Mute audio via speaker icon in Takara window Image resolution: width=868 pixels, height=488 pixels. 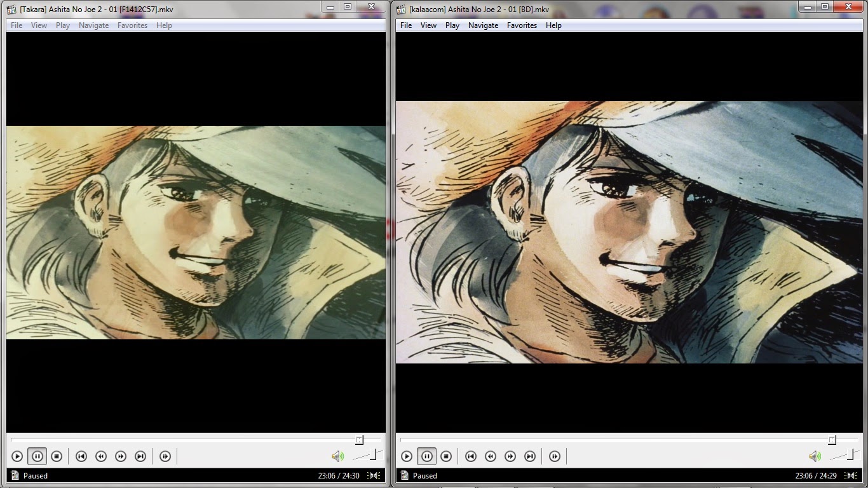[337, 456]
